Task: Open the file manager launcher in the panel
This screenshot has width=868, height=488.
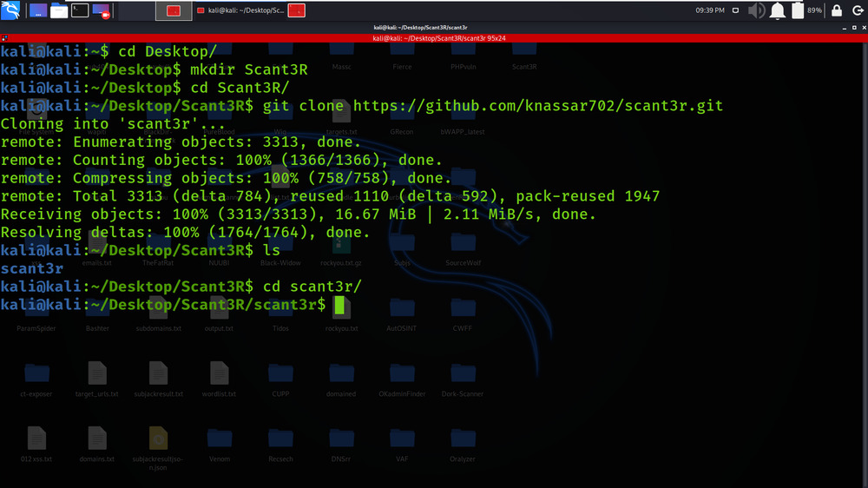Action: click(59, 10)
